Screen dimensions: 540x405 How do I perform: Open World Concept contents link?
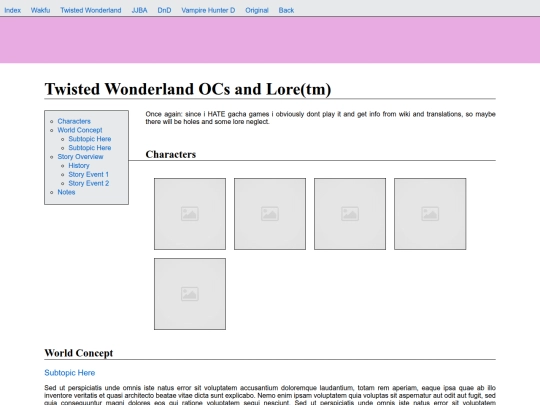click(x=80, y=130)
